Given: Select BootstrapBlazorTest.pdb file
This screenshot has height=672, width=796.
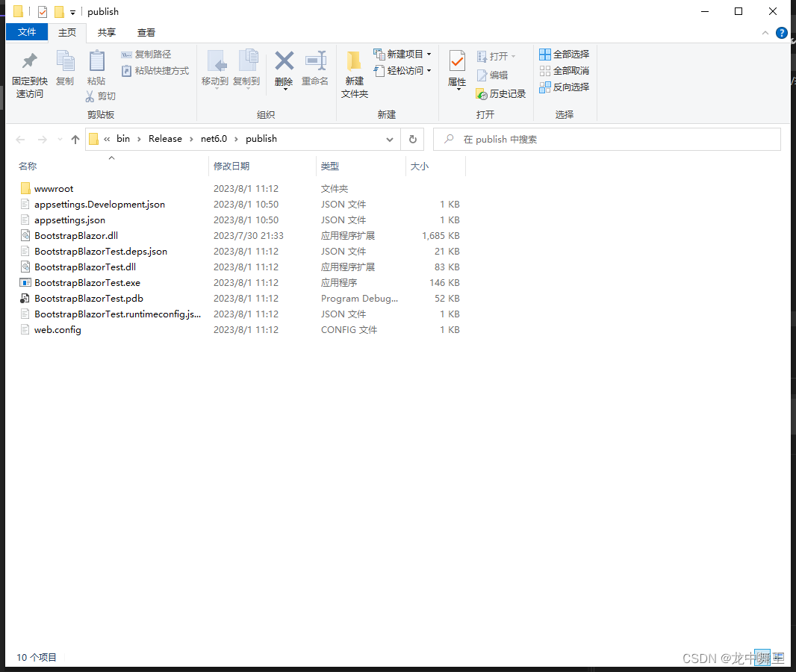Looking at the screenshot, I should [x=89, y=299].
